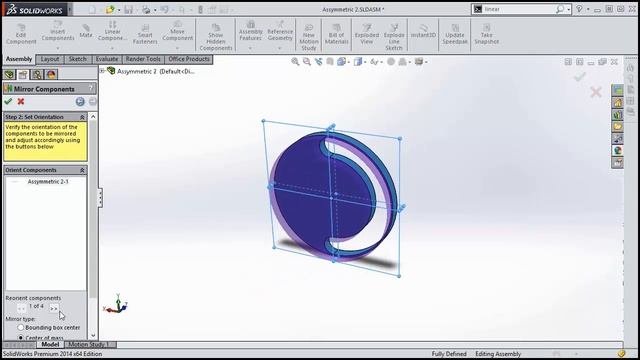
Task: Click the Open file folder icon
Action: (110, 9)
